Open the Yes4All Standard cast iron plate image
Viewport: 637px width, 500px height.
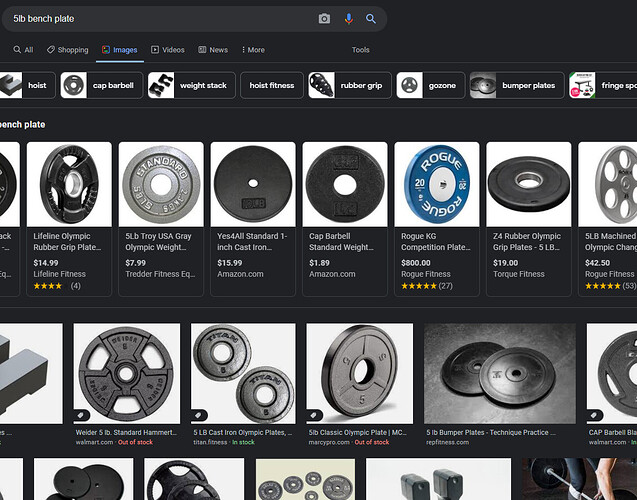(253, 184)
